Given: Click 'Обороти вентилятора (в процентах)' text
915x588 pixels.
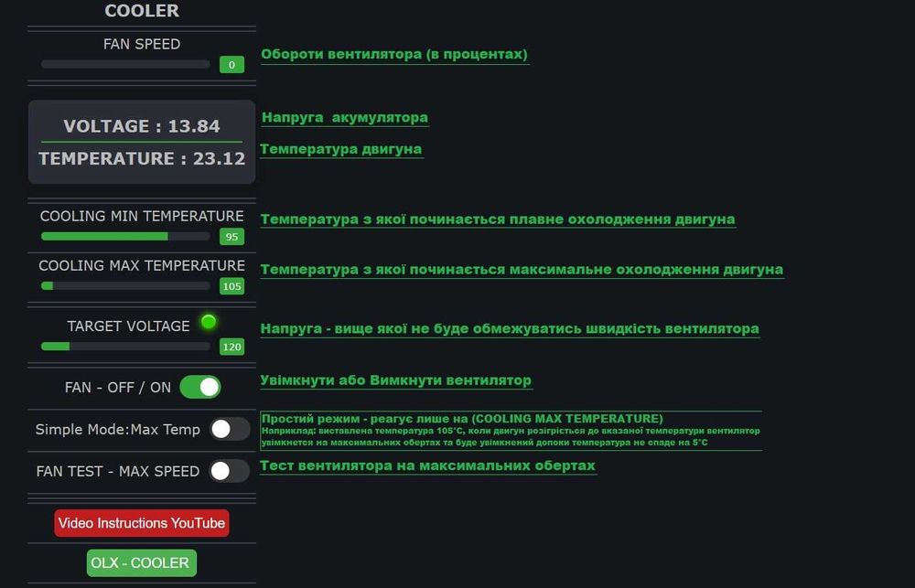Looking at the screenshot, I should point(394,54).
